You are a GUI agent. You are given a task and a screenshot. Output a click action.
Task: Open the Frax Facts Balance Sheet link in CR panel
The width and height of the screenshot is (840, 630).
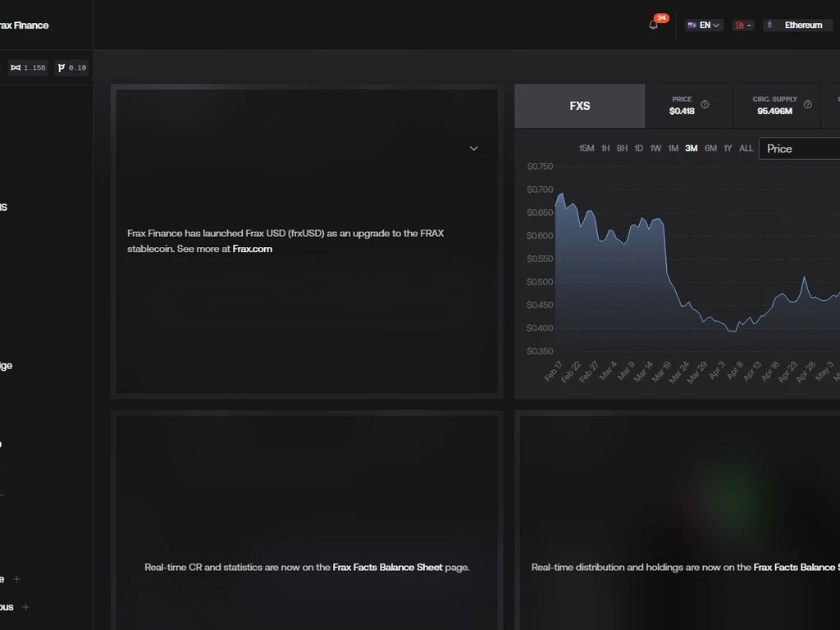click(x=388, y=568)
